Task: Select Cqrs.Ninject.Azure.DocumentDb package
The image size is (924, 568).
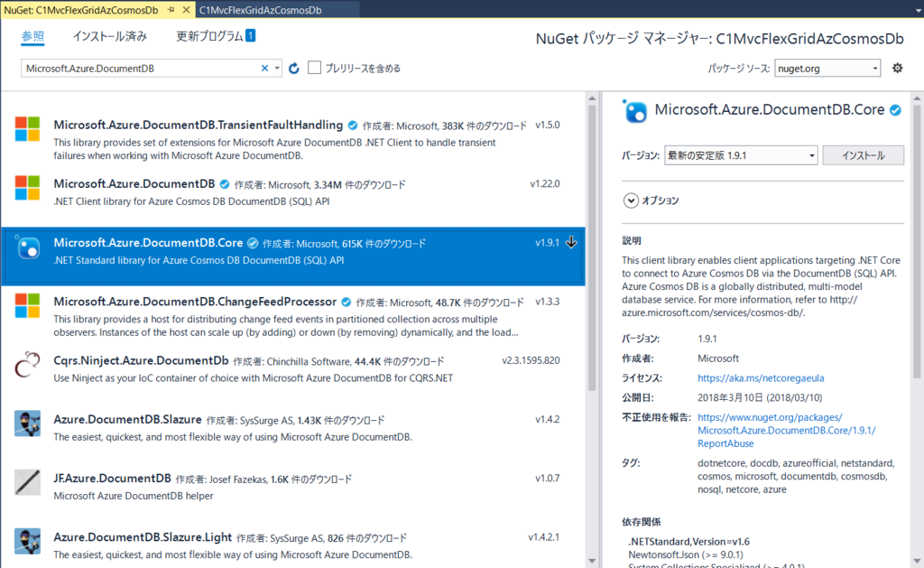Action: pos(141,360)
